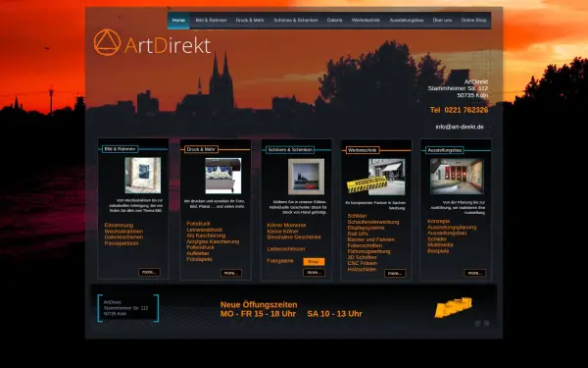Image resolution: width=588 pixels, height=368 pixels.
Task: Click the Ausstellungsbau card heading
Action: (444, 150)
